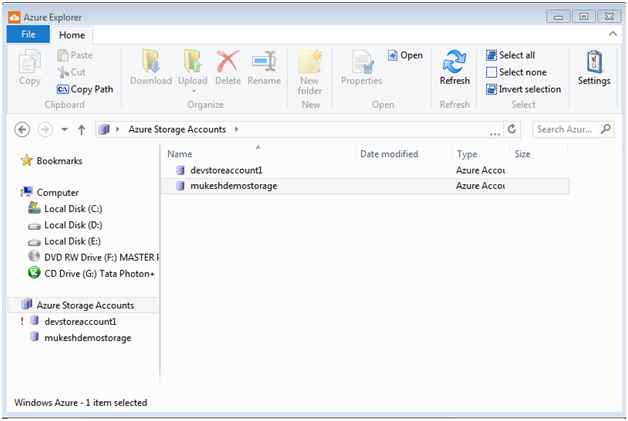Image resolution: width=628 pixels, height=421 pixels.
Task: Click Azure Storage Accounts breadcrumb text
Action: click(177, 129)
